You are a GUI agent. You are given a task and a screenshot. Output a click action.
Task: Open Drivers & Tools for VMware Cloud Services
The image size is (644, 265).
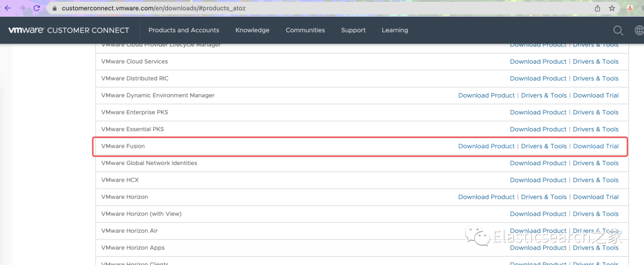pyautogui.click(x=596, y=61)
